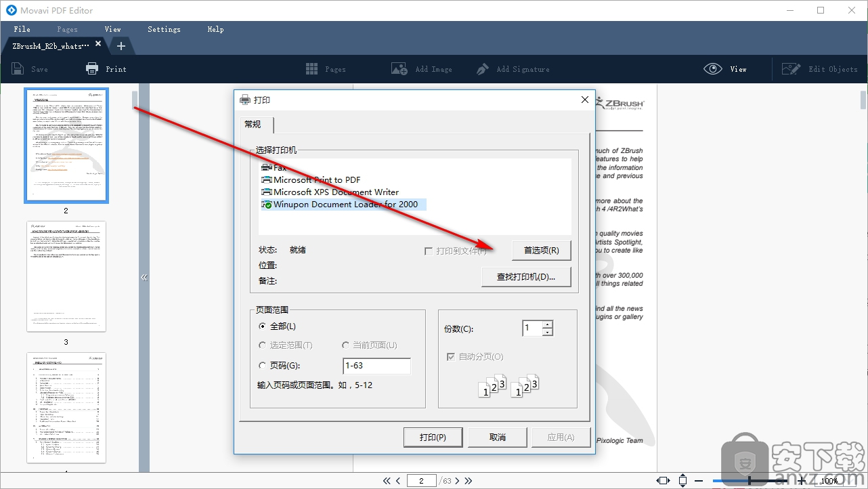868x489 pixels.
Task: Click the Edit Objects icon
Action: (791, 69)
